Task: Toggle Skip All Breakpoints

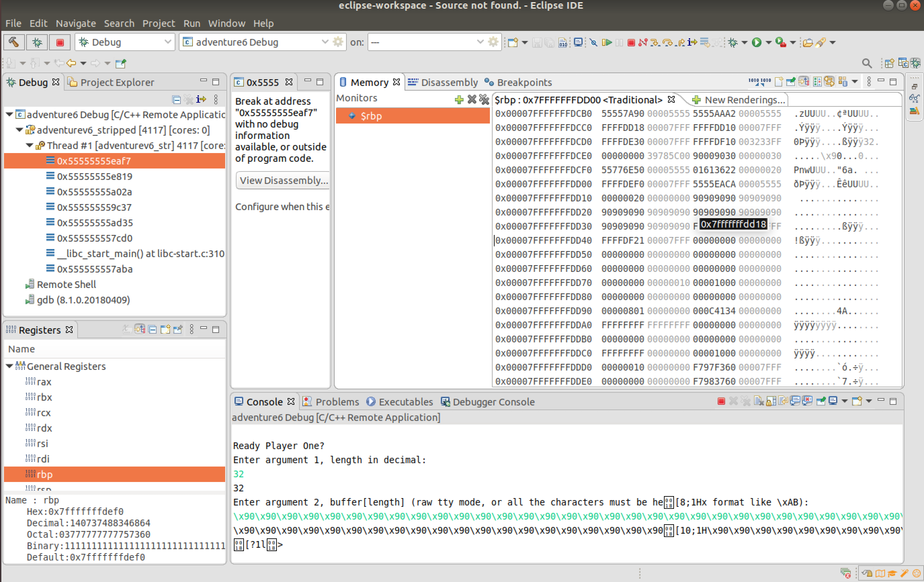Action: [x=594, y=42]
